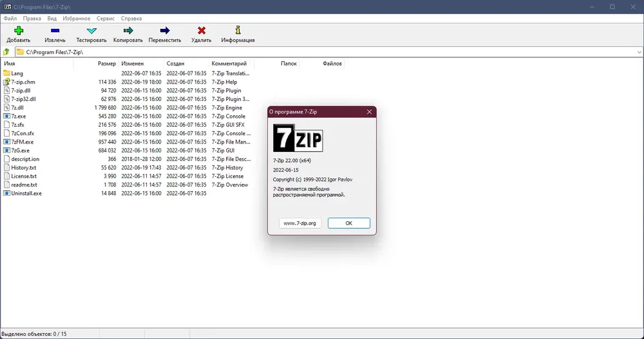Go up one folder with the green arrow icon

(x=6, y=51)
